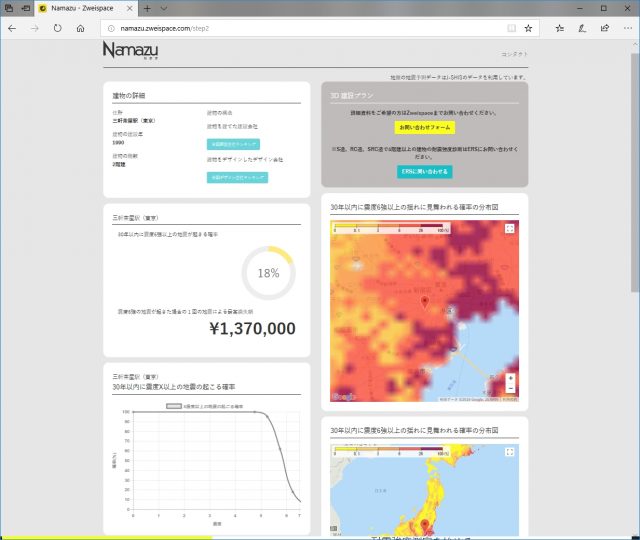
Task: Click the コンタクト contact menu link
Action: pos(513,53)
